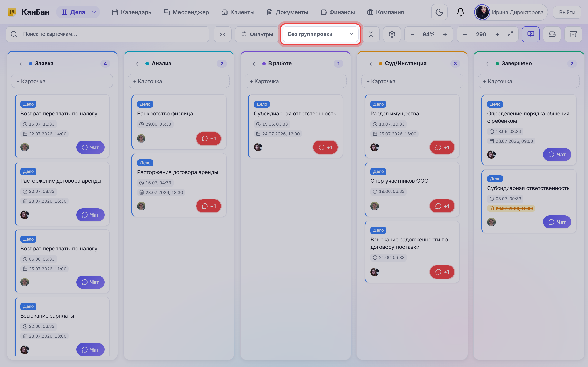This screenshot has height=367, width=588.
Task: Toggle dark mode moon icon
Action: point(439,12)
